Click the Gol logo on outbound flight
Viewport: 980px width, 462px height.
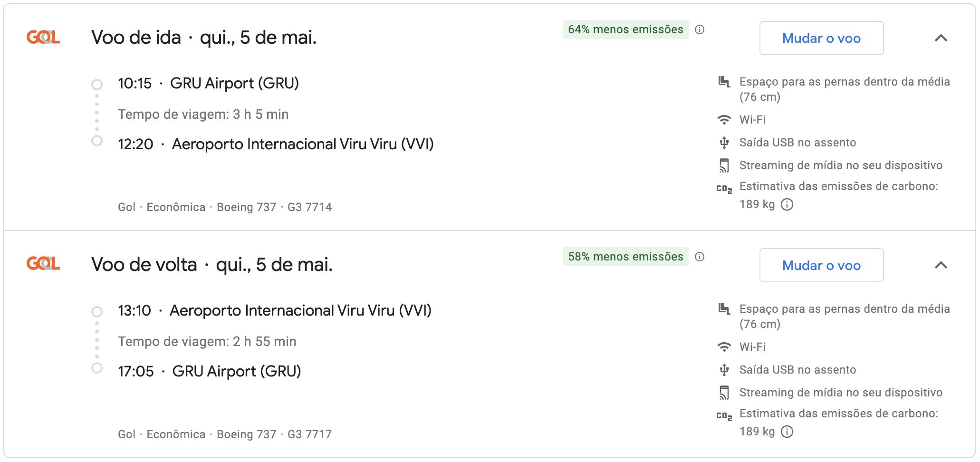(43, 37)
